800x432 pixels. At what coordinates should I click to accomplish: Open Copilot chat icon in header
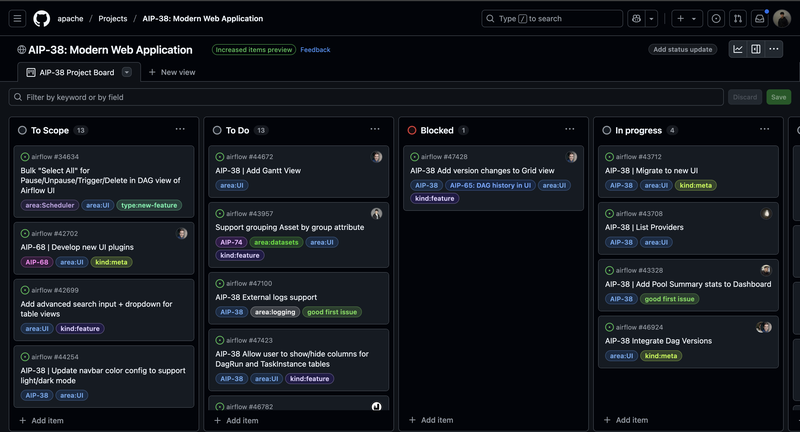coord(636,19)
